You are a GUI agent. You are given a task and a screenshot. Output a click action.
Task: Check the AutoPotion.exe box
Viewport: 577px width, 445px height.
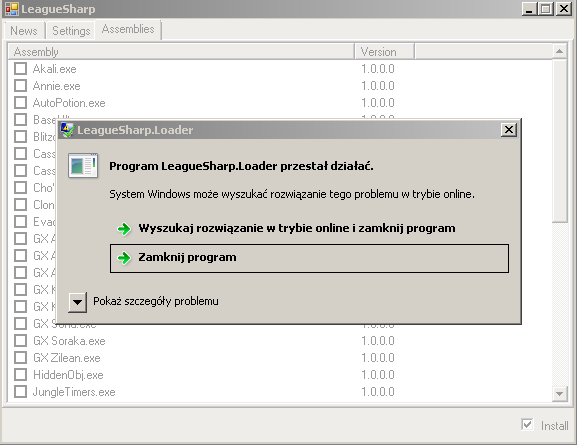click(21, 103)
